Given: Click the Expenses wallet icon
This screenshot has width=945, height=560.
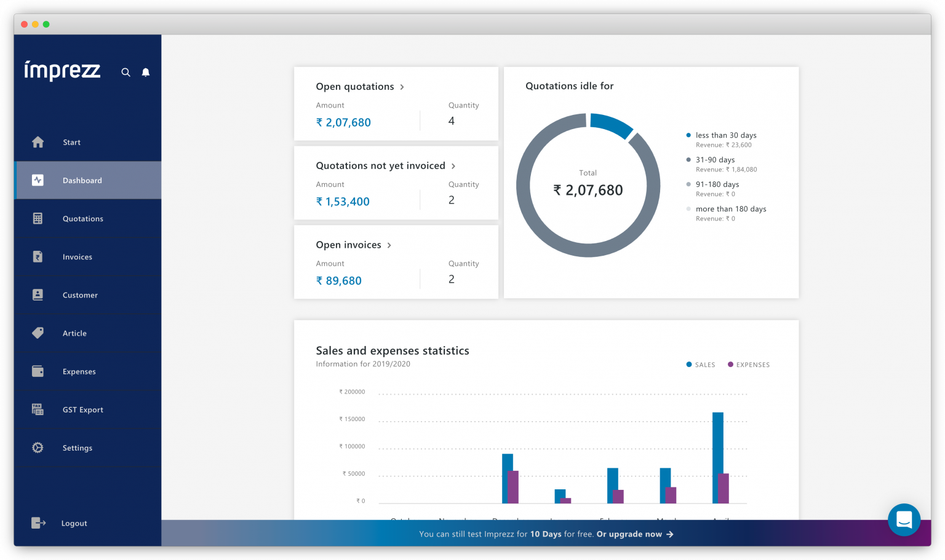Looking at the screenshot, I should 38,371.
